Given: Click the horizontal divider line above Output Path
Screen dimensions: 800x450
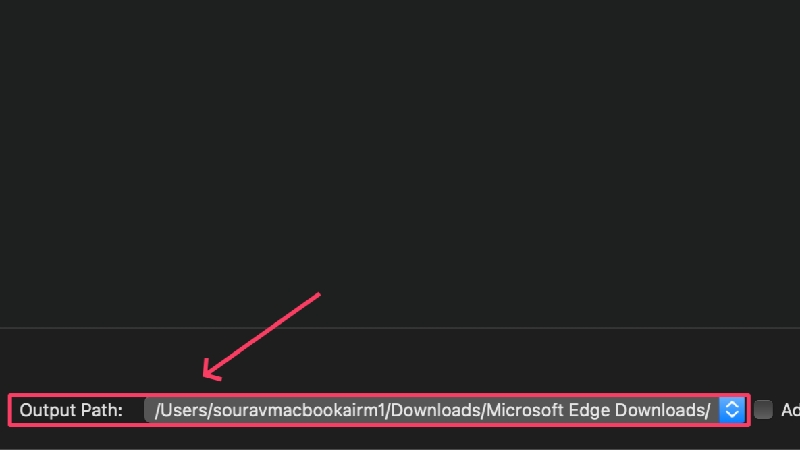Looking at the screenshot, I should (x=400, y=328).
